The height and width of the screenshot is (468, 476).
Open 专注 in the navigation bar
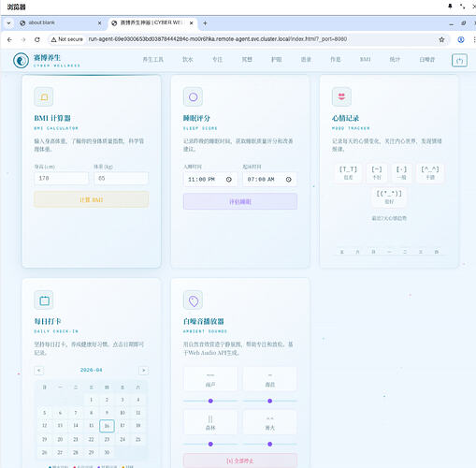coord(217,60)
